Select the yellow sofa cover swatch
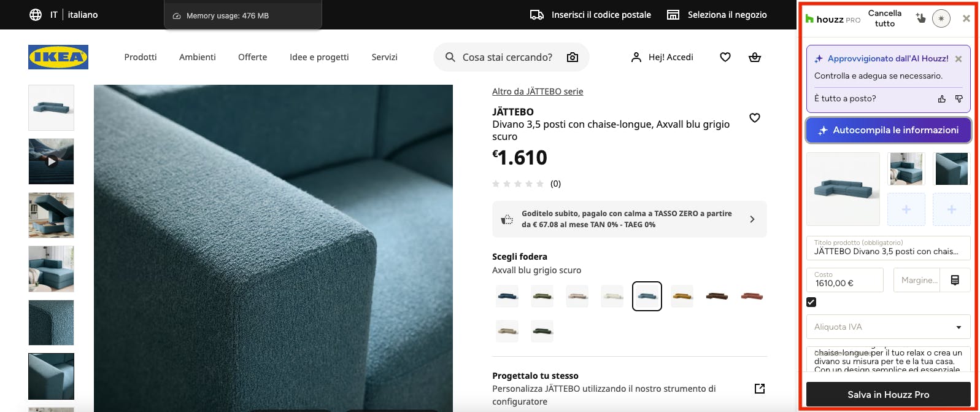The width and height of the screenshot is (980, 412). [x=682, y=296]
